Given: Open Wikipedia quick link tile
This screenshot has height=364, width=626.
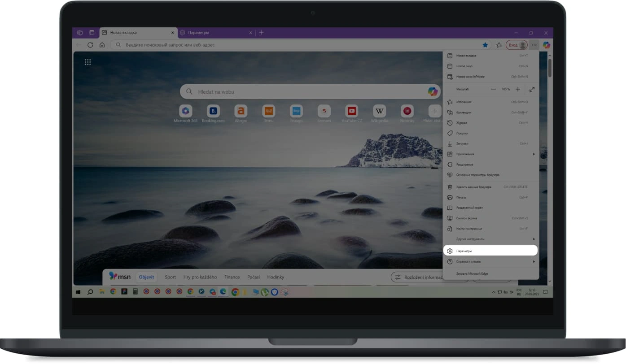Looking at the screenshot, I should (x=380, y=114).
